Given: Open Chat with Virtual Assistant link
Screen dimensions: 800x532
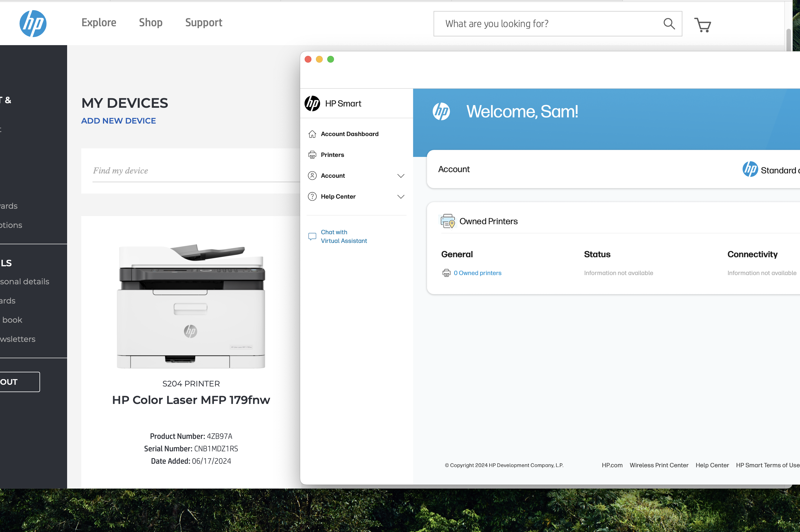Looking at the screenshot, I should pyautogui.click(x=344, y=236).
